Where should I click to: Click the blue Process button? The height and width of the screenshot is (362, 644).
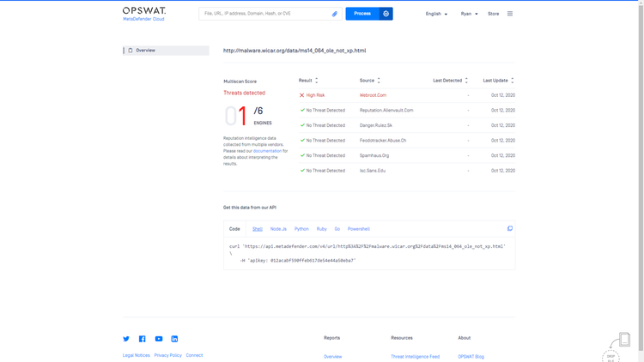click(x=362, y=14)
